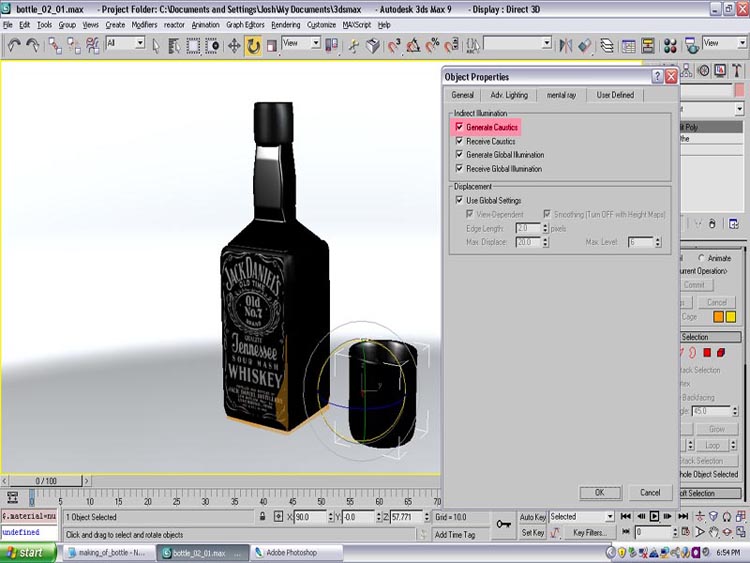Image resolution: width=750 pixels, height=563 pixels.
Task: Click the Key Filters button
Action: pos(592,533)
